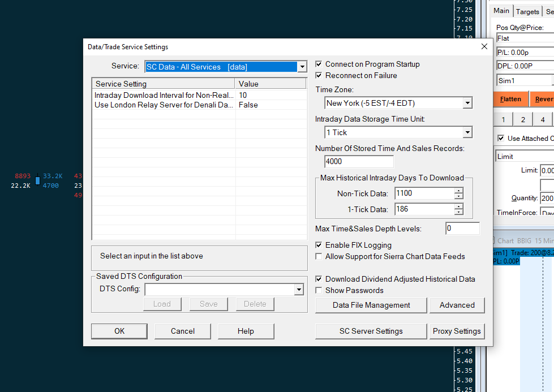Open Data File Management
554x392 pixels.
click(x=371, y=305)
